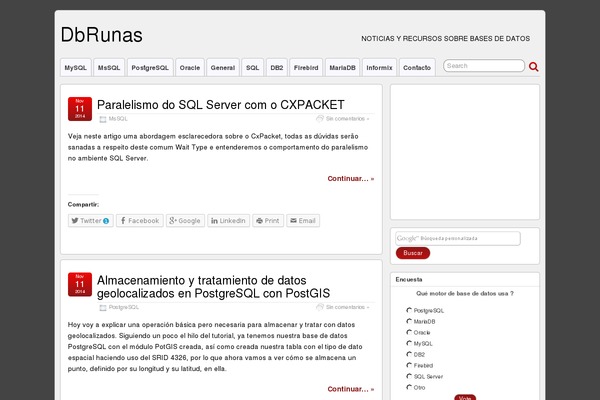Print the CXPACKET post
The image size is (600, 400).
[x=268, y=220]
